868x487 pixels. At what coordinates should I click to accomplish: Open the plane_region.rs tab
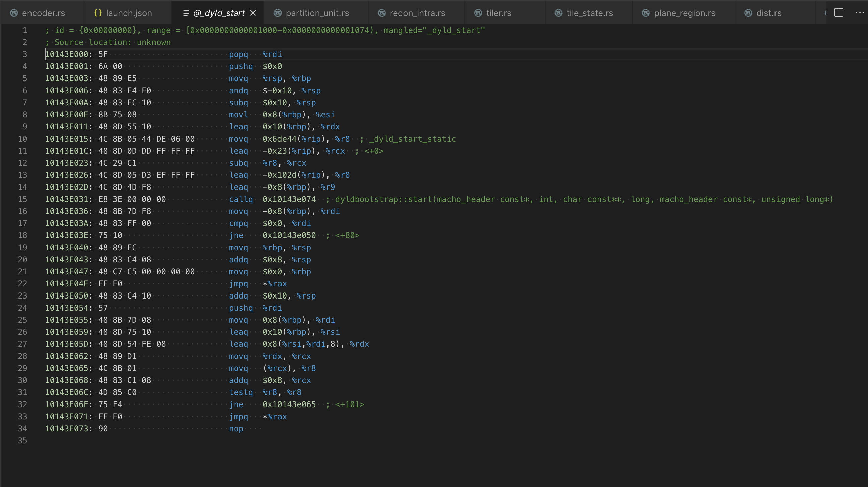tap(684, 13)
